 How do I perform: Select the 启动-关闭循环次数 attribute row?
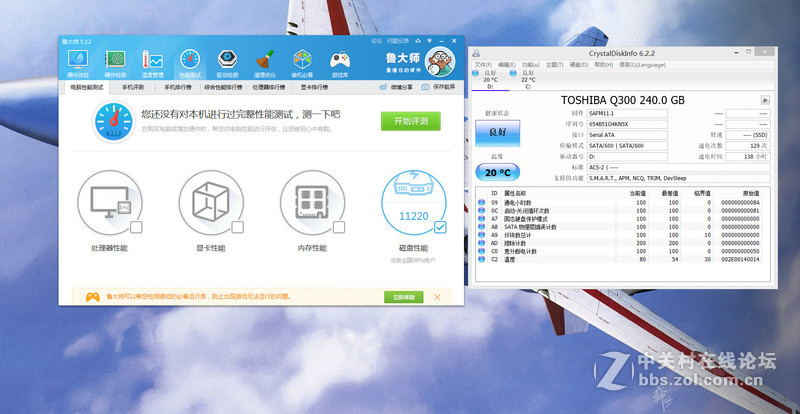[x=620, y=210]
